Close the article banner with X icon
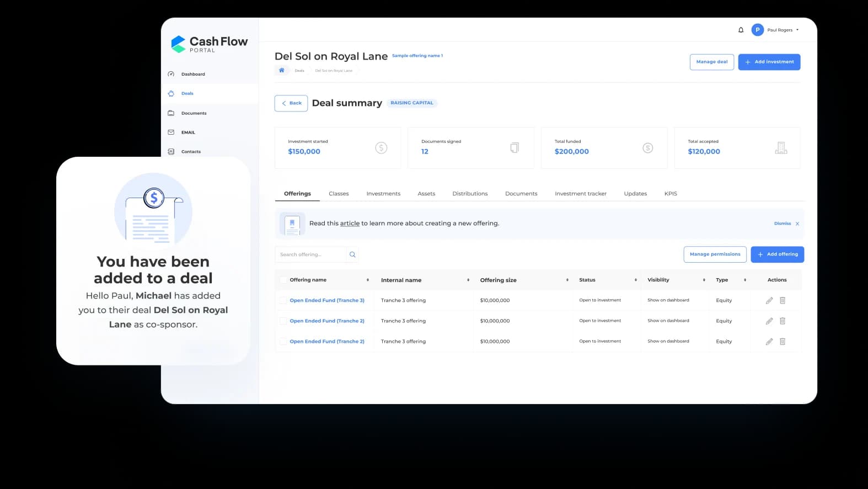This screenshot has width=868, height=489. click(x=797, y=224)
